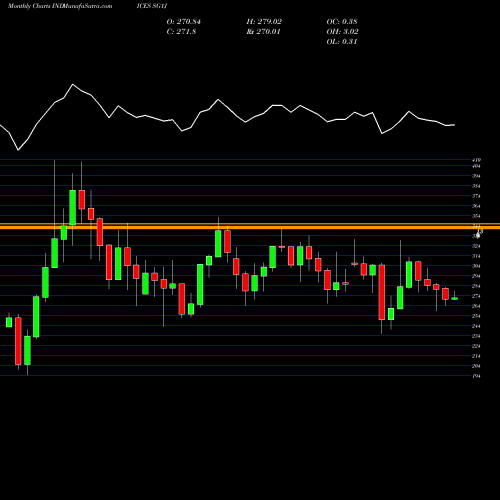Click the '214' price axis label

click(476, 356)
